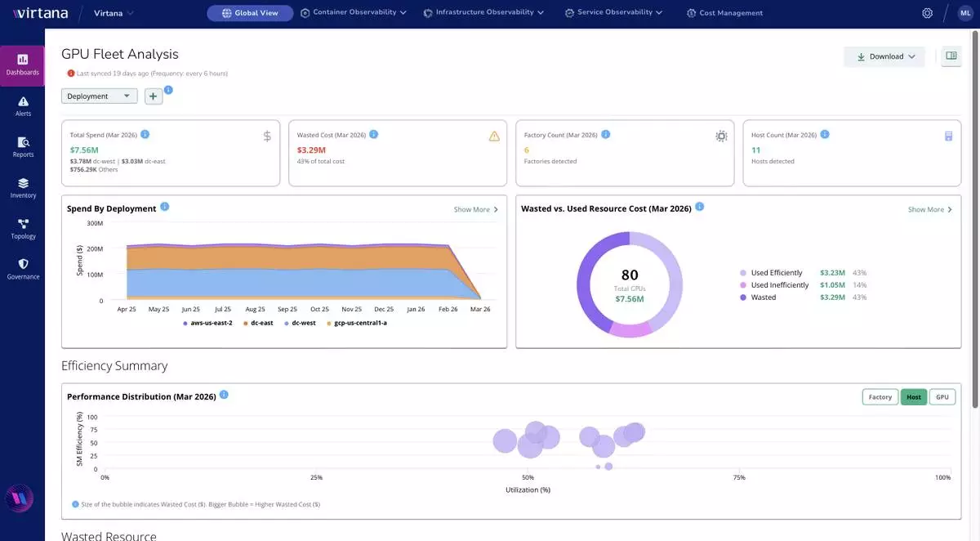Image resolution: width=980 pixels, height=541 pixels.
Task: Click the dc-east legend color marker
Action: click(246, 324)
